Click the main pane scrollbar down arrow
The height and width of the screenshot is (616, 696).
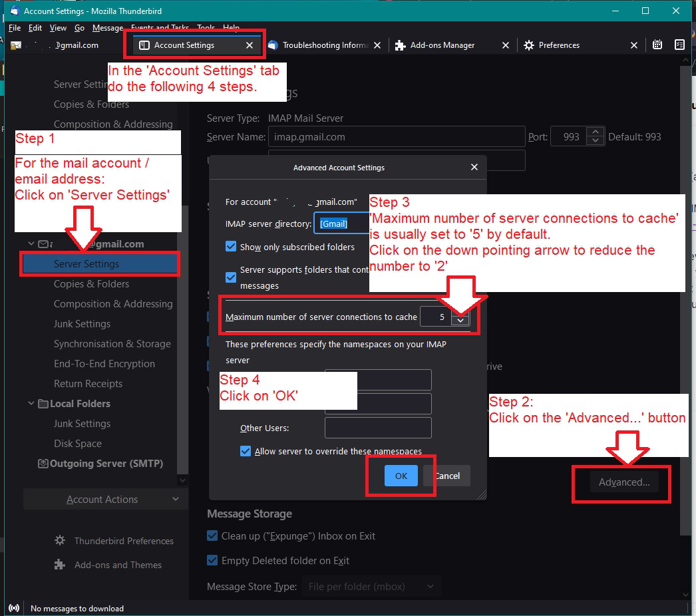[x=685, y=595]
